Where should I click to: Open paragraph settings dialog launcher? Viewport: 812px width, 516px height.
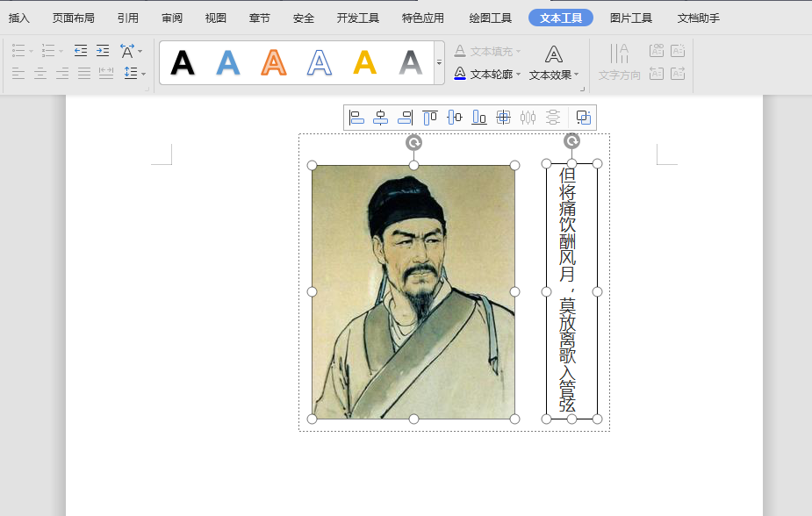coord(147,89)
